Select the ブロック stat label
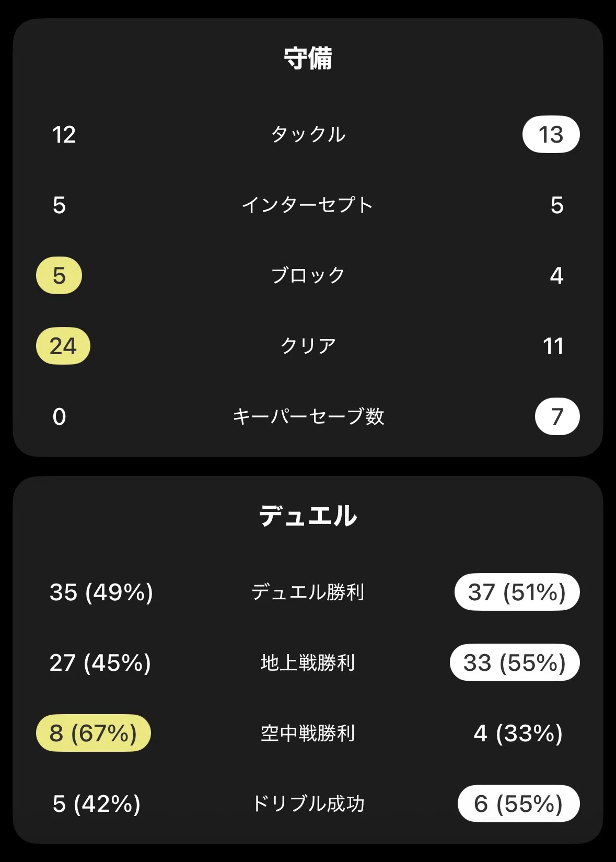616x862 pixels. 308,275
